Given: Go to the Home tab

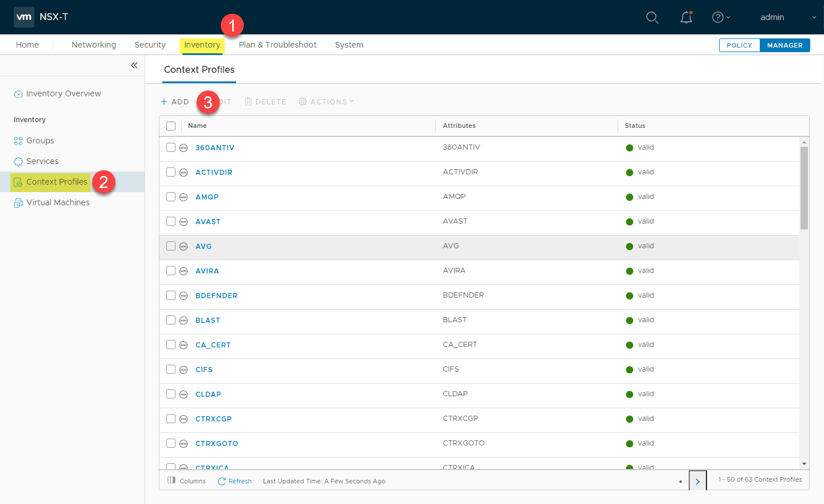Looking at the screenshot, I should tap(28, 45).
